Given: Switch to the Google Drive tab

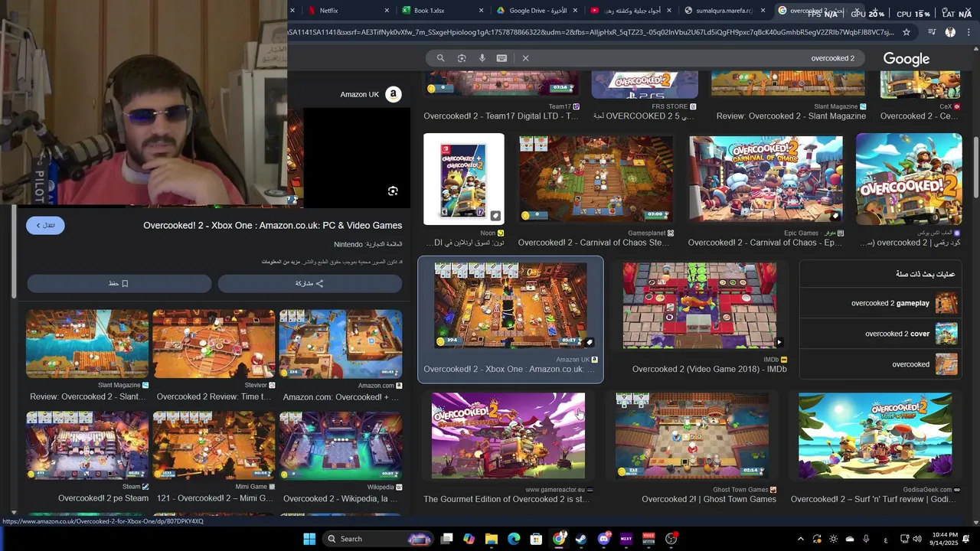Looking at the screenshot, I should (x=536, y=11).
